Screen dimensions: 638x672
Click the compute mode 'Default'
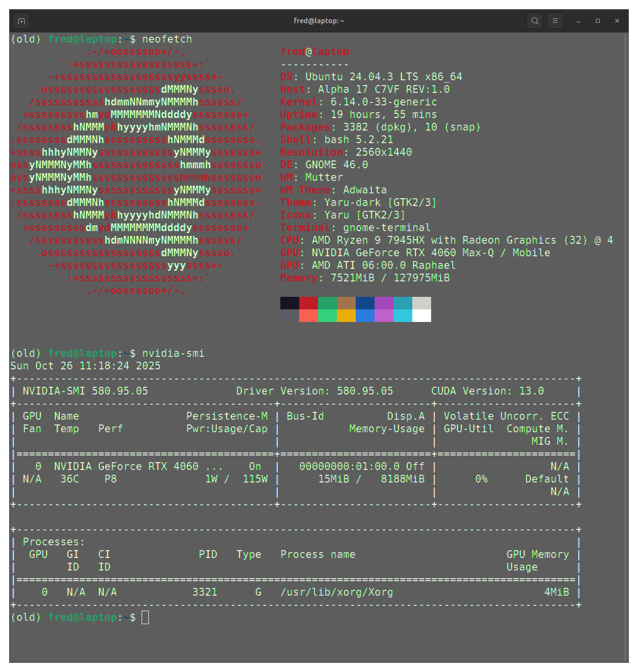pyautogui.click(x=547, y=479)
